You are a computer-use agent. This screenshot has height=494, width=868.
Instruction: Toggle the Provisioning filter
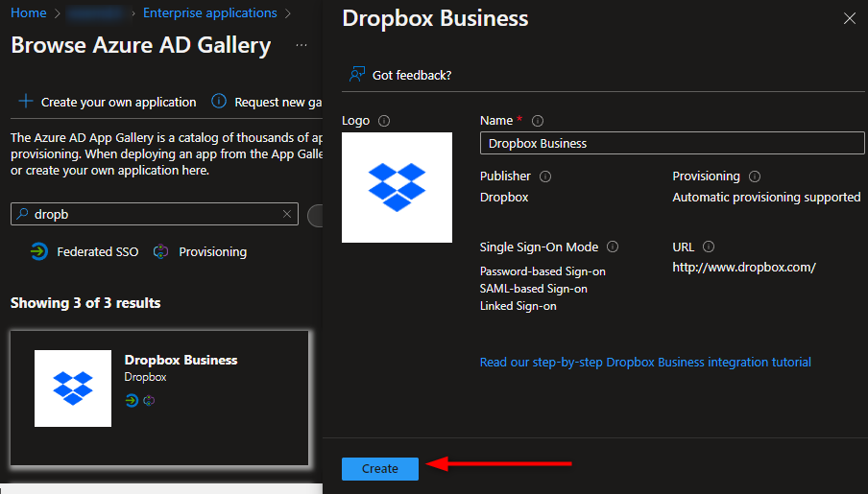(200, 252)
